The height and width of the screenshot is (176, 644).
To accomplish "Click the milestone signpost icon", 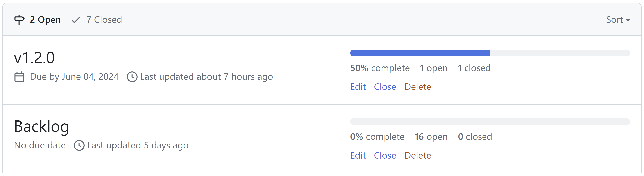I will [x=19, y=20].
